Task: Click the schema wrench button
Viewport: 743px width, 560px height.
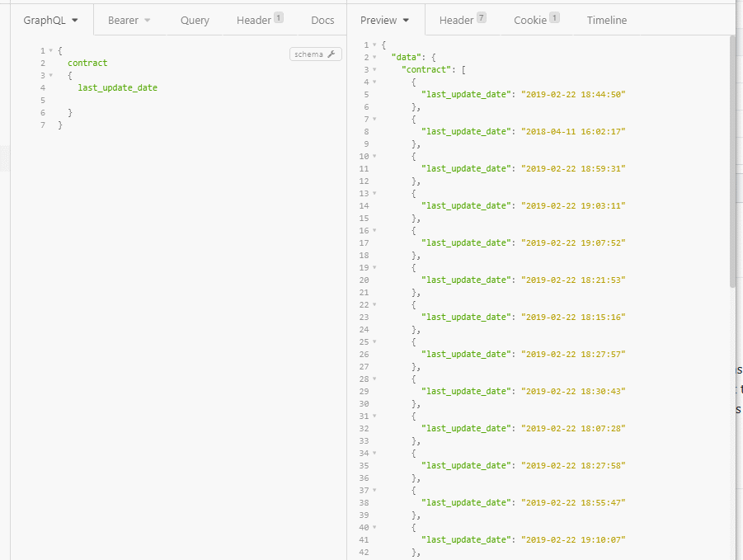Action: click(x=315, y=54)
